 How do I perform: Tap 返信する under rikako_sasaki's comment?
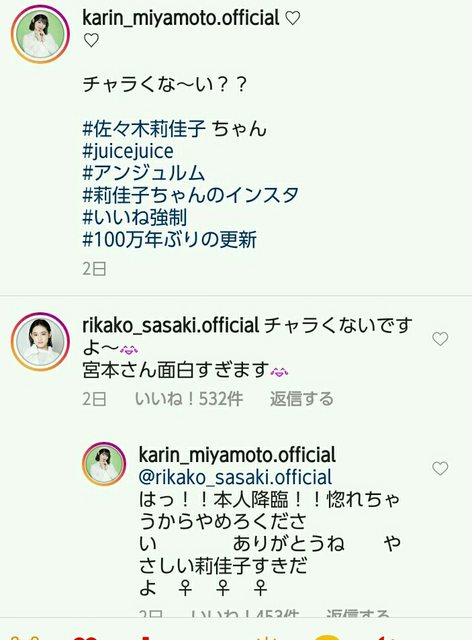(x=301, y=399)
